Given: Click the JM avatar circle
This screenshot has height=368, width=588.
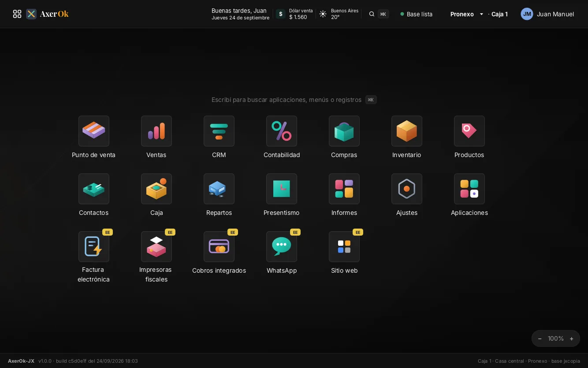Looking at the screenshot, I should (527, 14).
